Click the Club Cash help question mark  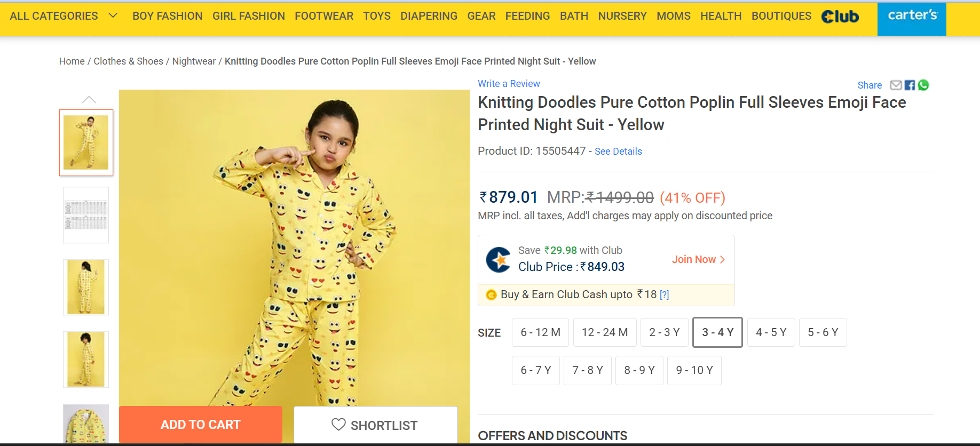(x=664, y=295)
